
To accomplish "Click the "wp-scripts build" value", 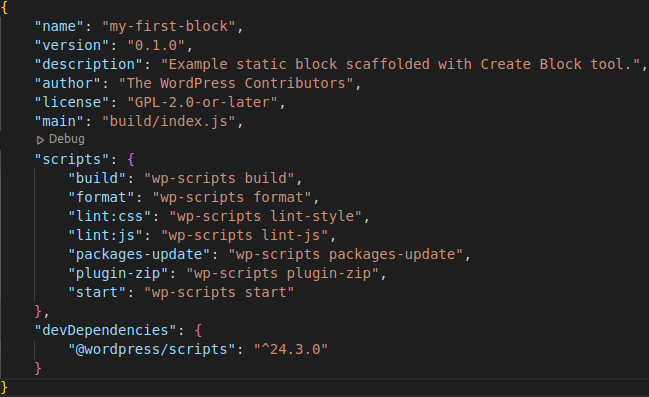I will coord(219,179).
